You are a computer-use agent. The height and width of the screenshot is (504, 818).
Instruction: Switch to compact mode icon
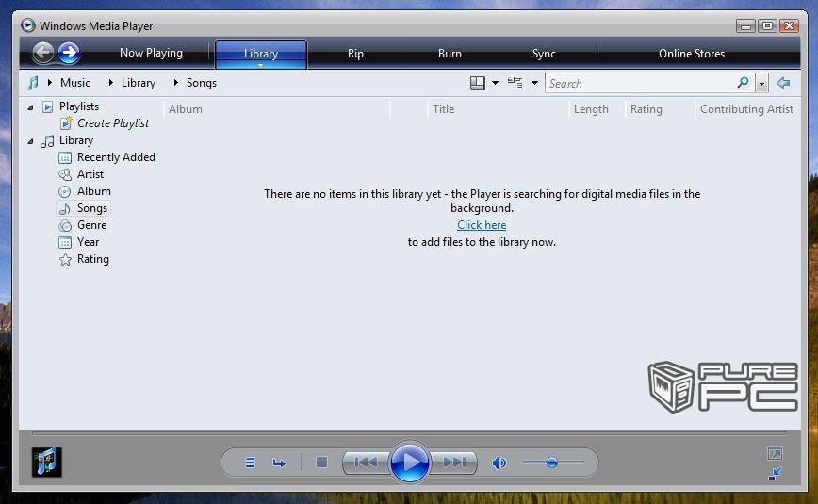tap(775, 473)
